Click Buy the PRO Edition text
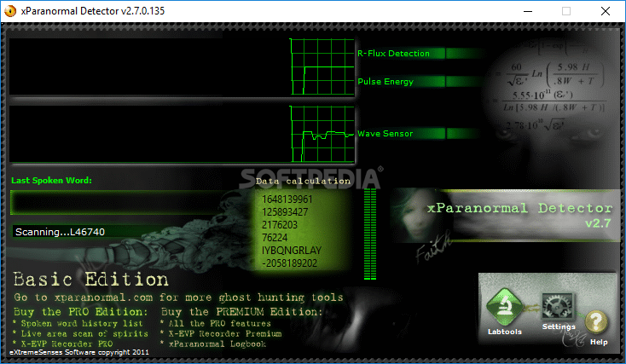 [x=81, y=312]
